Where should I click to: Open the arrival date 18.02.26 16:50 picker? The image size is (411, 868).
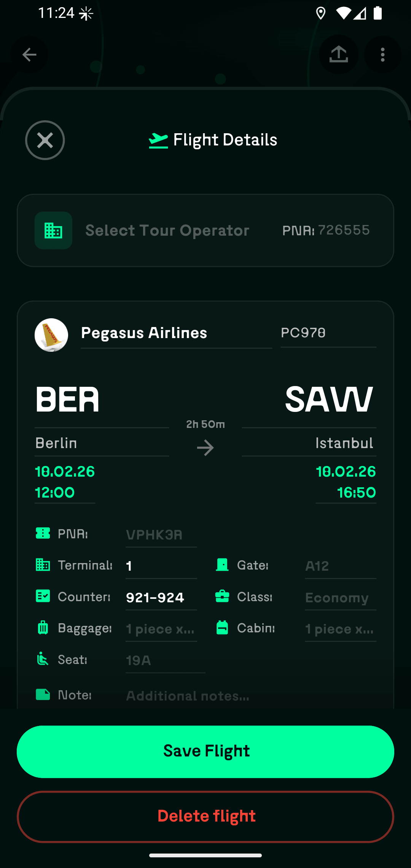[346, 482]
